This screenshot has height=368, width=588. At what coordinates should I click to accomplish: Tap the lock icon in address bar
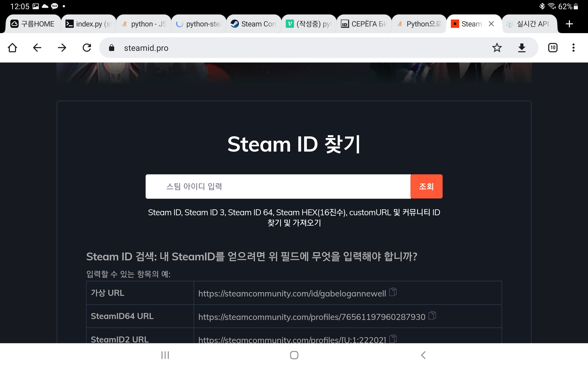[x=112, y=48]
